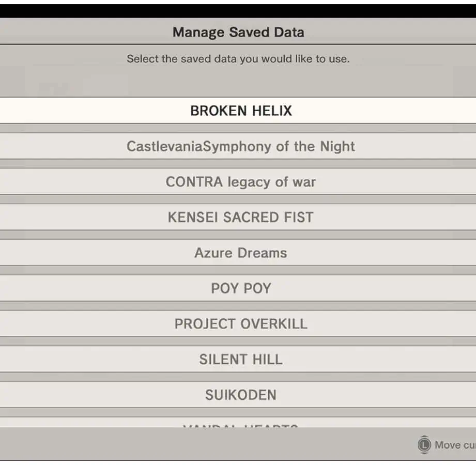The width and height of the screenshot is (476, 465).
Task: Click the gray footer bar left of L icon
Action: pos(207,444)
